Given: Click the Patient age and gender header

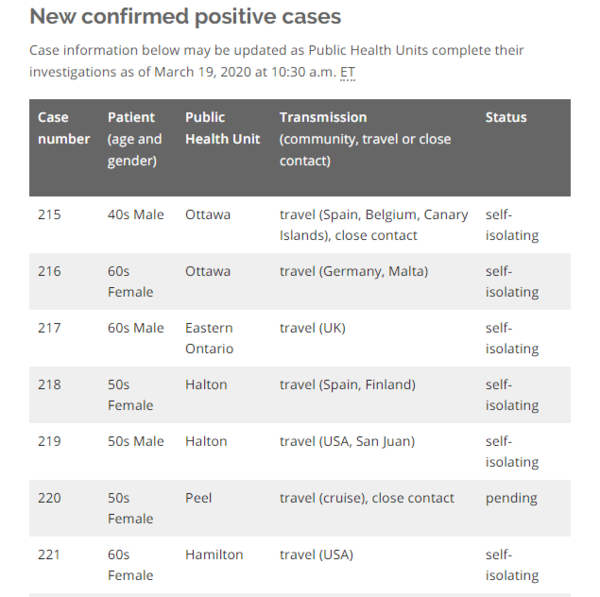Looking at the screenshot, I should (135, 138).
